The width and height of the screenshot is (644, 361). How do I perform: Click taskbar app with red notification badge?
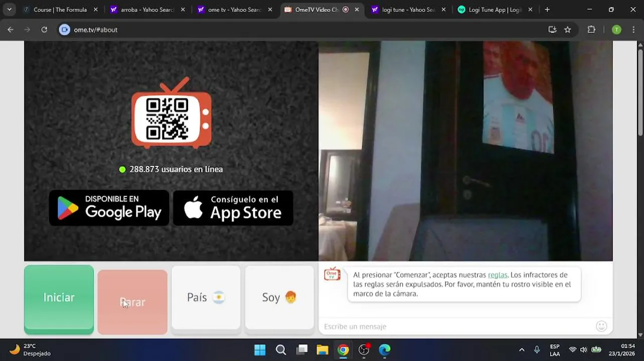click(364, 349)
